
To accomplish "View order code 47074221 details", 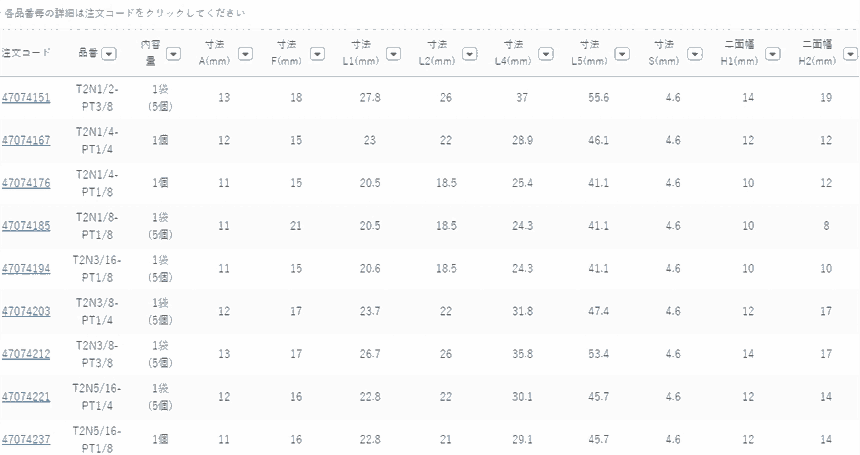I will 26,397.
